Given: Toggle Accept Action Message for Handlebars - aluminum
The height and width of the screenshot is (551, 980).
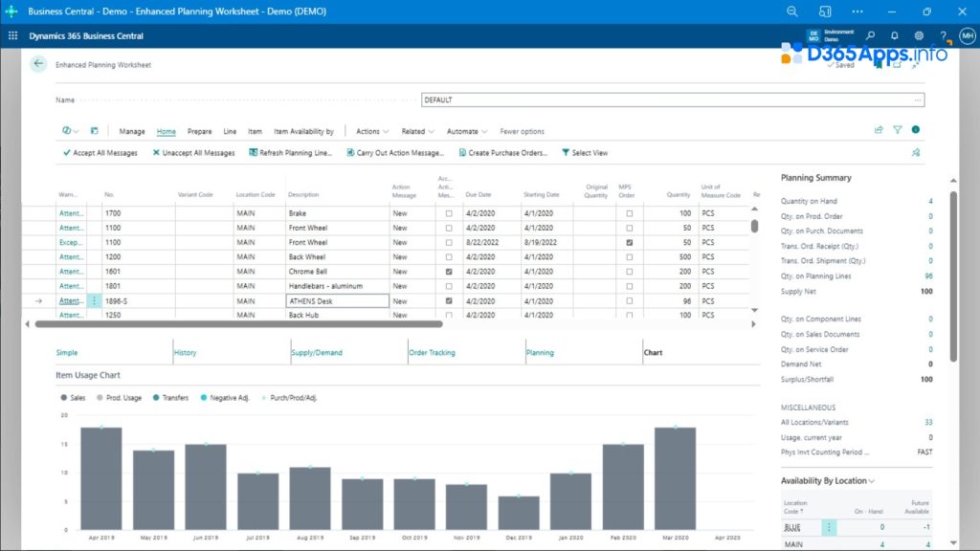Looking at the screenshot, I should (x=449, y=286).
